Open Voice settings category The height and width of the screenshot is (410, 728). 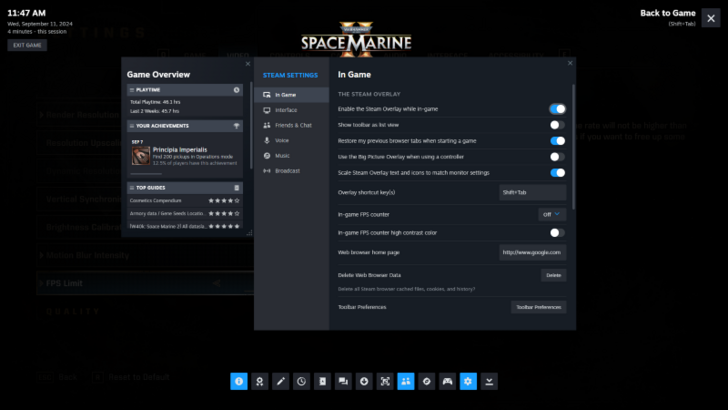point(291,140)
